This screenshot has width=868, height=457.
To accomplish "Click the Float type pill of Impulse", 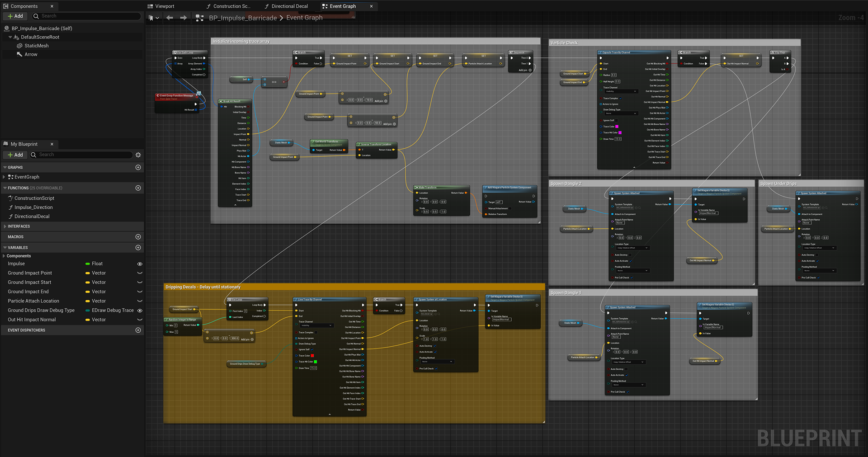I will pyautogui.click(x=88, y=264).
